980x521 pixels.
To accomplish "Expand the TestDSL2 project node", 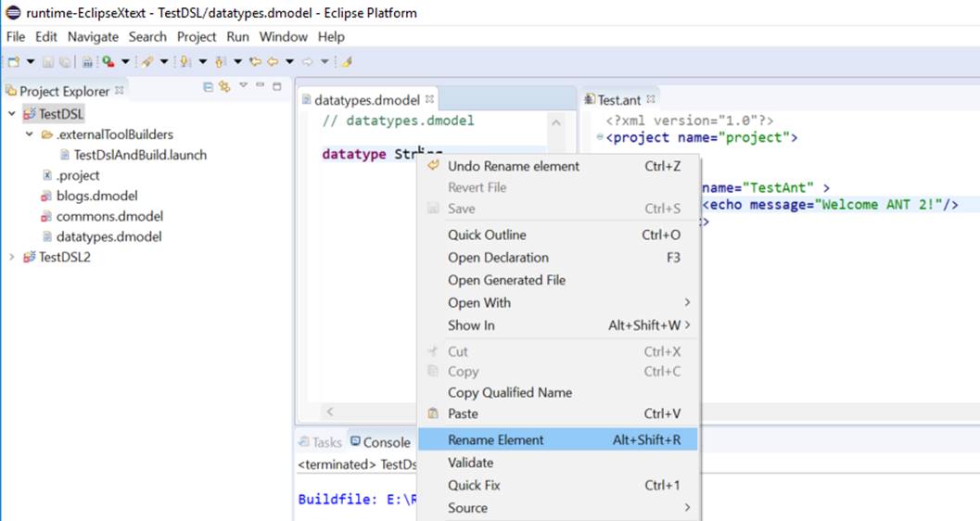I will 12,257.
